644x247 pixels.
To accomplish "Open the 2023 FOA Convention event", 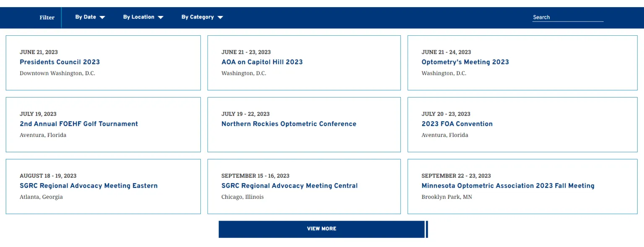I will (x=457, y=124).
